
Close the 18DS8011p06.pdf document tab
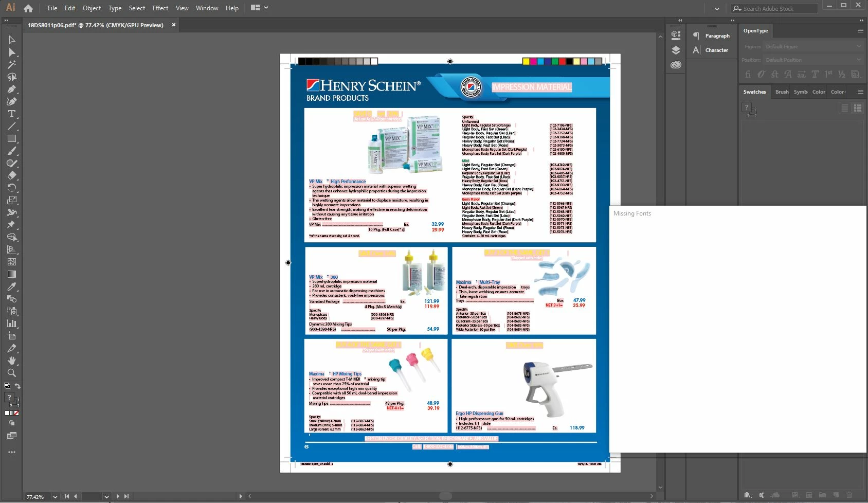point(174,25)
